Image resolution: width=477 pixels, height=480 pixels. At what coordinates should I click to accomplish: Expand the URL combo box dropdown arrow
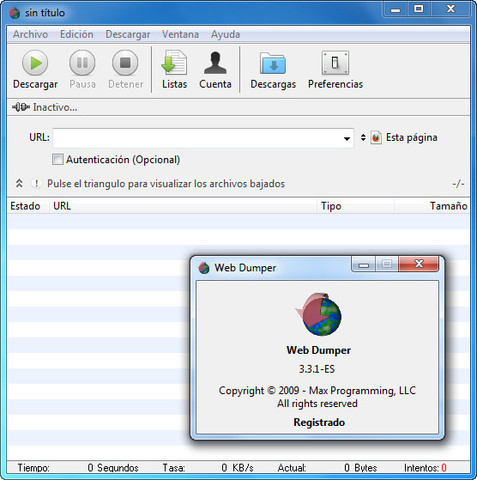(x=347, y=138)
